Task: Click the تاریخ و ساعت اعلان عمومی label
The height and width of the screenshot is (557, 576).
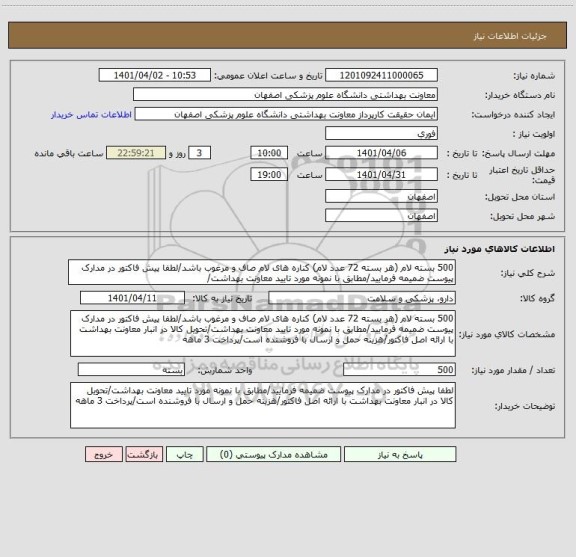Action: tap(269, 76)
